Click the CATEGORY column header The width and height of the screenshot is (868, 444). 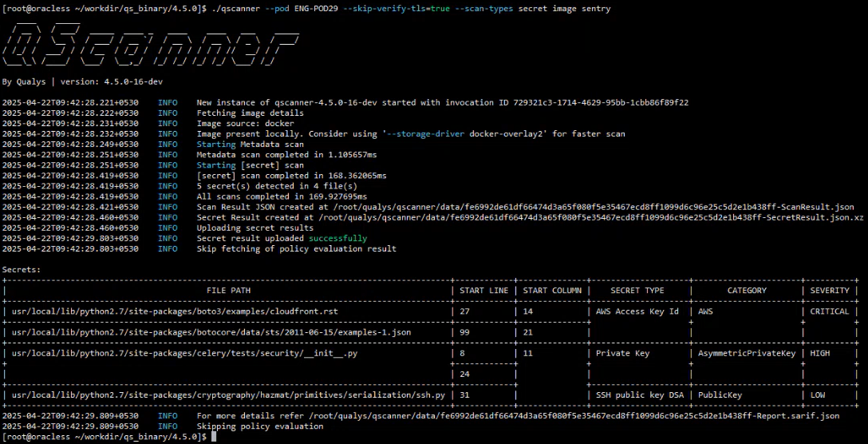pos(747,291)
